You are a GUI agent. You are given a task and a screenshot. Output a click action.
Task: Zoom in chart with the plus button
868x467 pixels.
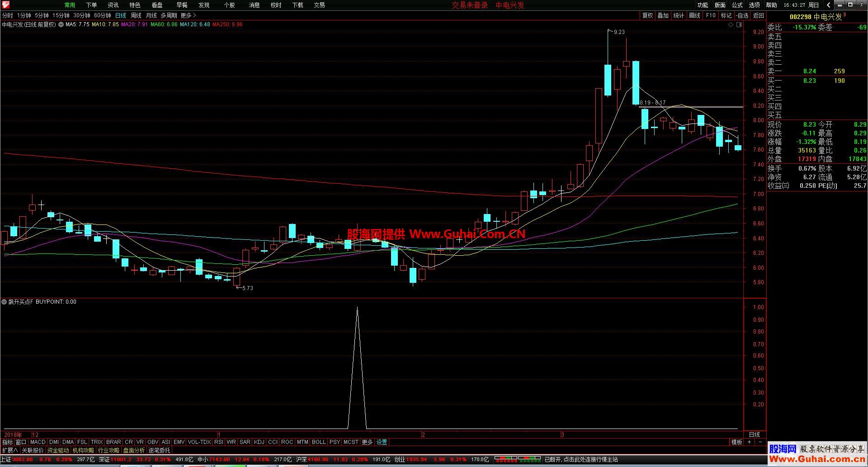click(749, 442)
